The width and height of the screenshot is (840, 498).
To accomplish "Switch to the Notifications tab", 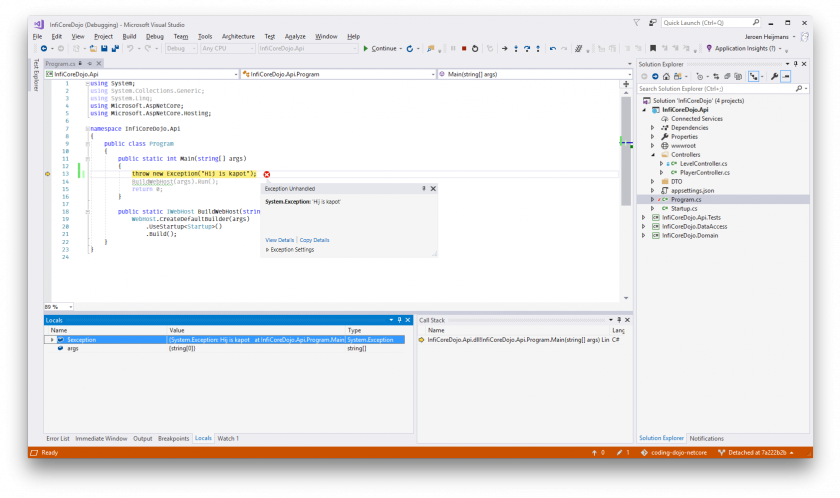I will 706,438.
